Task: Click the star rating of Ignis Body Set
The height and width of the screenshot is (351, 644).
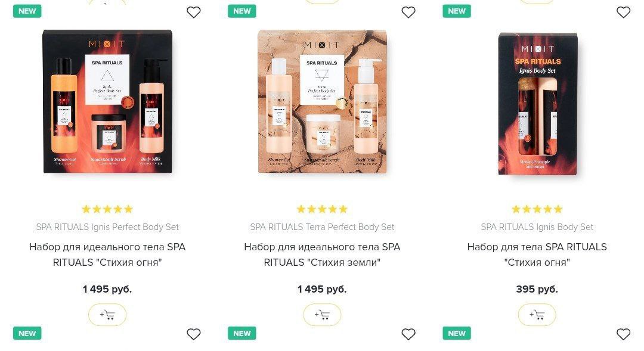Action: pyautogui.click(x=537, y=209)
